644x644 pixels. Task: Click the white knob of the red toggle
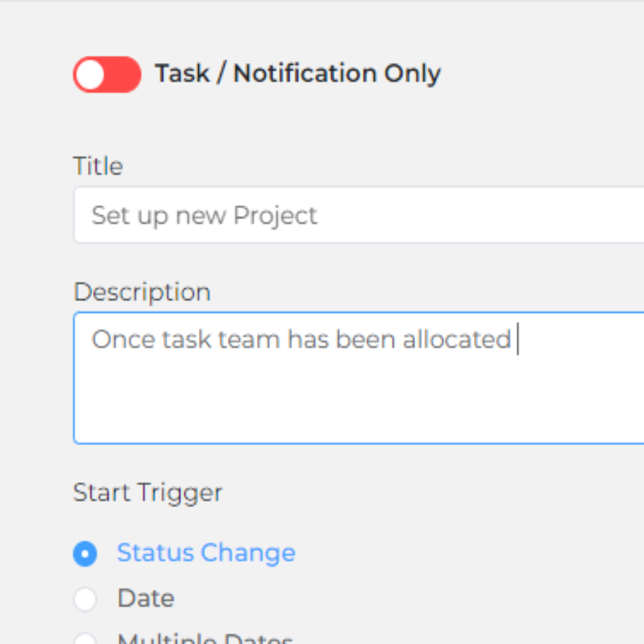point(90,74)
